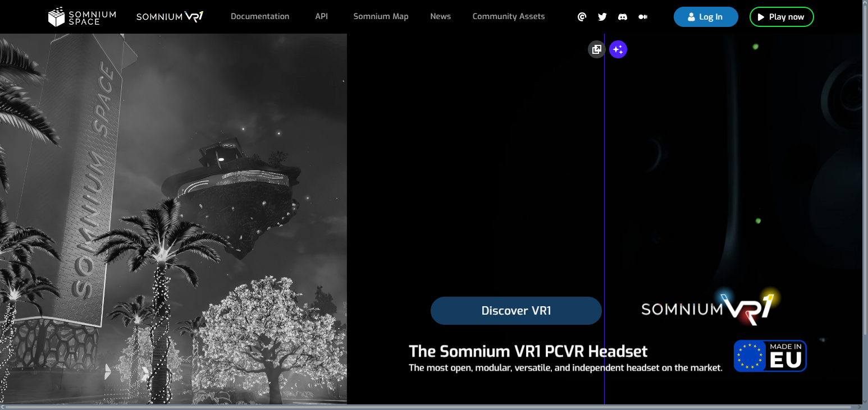Click "The Somnium VR1 PCVR Headset" heading

point(528,351)
